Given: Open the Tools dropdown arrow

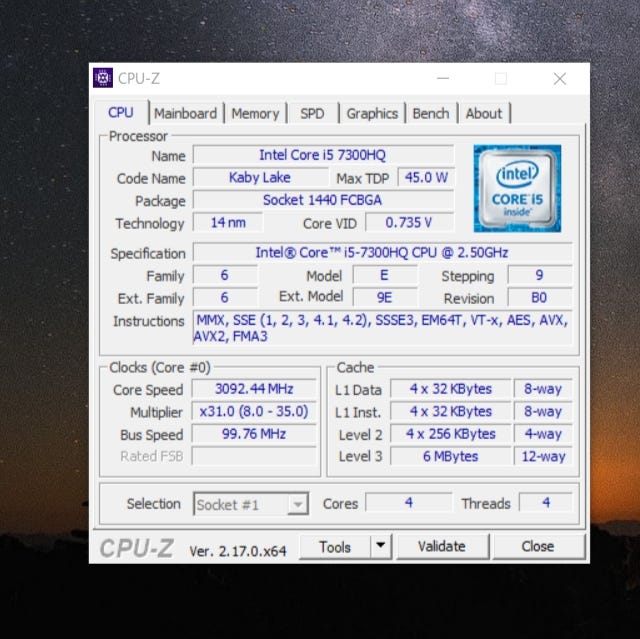Looking at the screenshot, I should pos(380,546).
